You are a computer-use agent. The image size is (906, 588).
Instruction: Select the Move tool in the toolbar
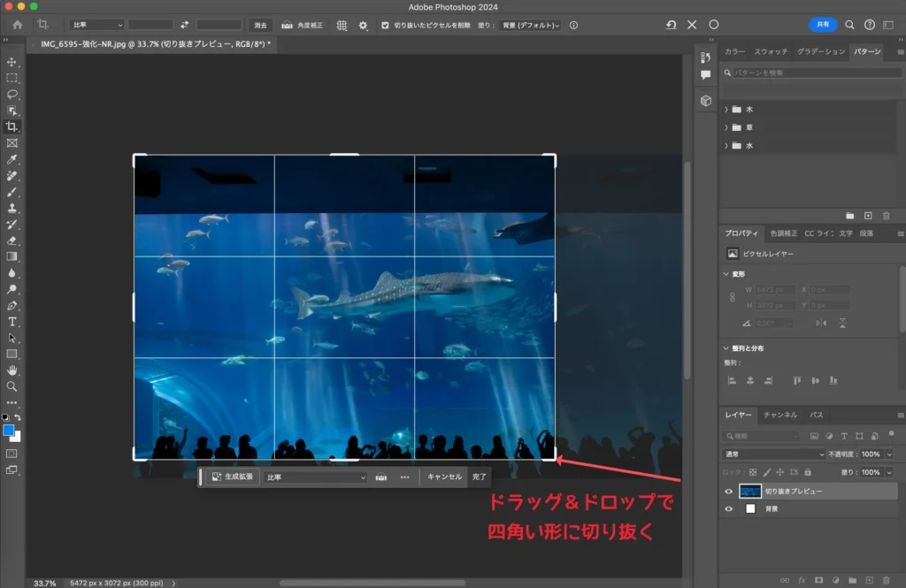[12, 62]
